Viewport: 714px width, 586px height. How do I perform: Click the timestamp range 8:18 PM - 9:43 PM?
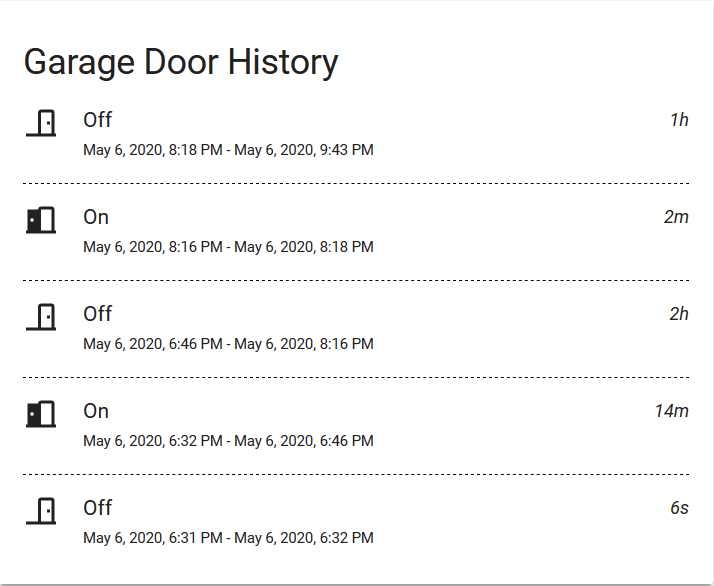coord(228,150)
